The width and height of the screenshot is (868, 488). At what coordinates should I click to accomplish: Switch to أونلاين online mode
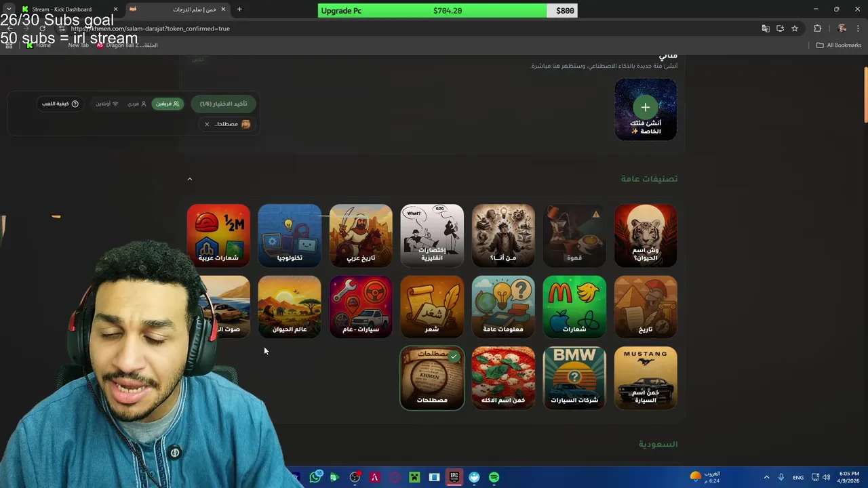[107, 104]
